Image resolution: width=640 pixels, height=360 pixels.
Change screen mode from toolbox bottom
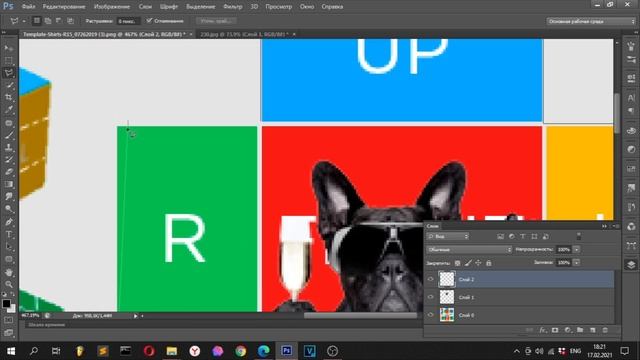pyautogui.click(x=9, y=333)
